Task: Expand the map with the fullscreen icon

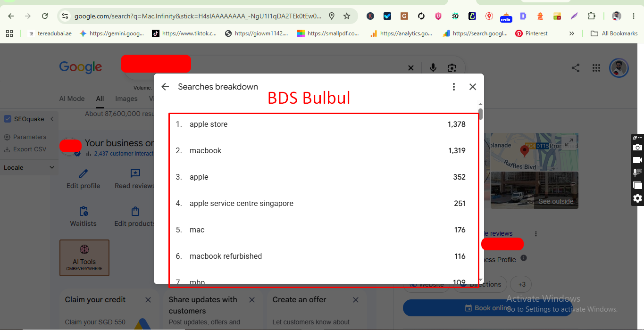Action: (x=569, y=142)
